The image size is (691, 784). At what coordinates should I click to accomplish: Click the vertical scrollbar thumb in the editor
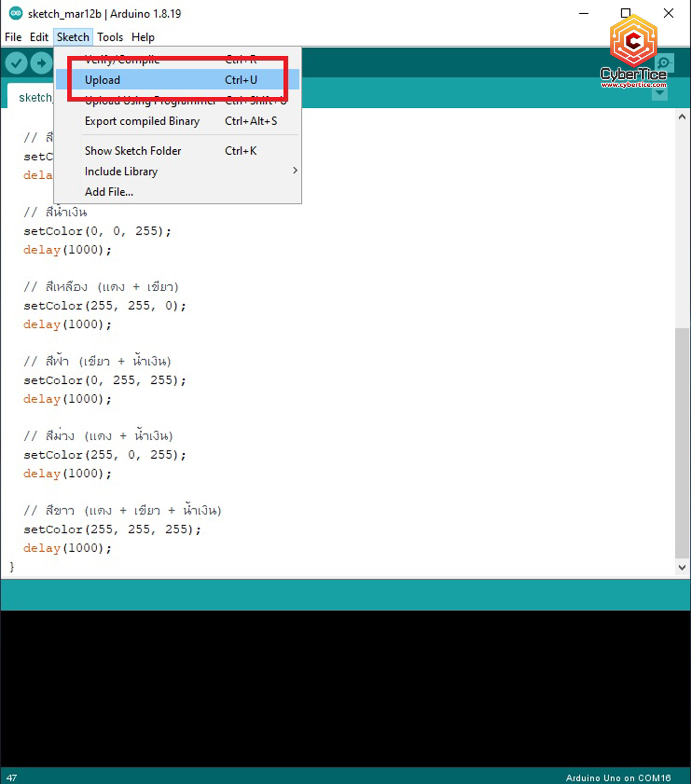click(x=682, y=442)
